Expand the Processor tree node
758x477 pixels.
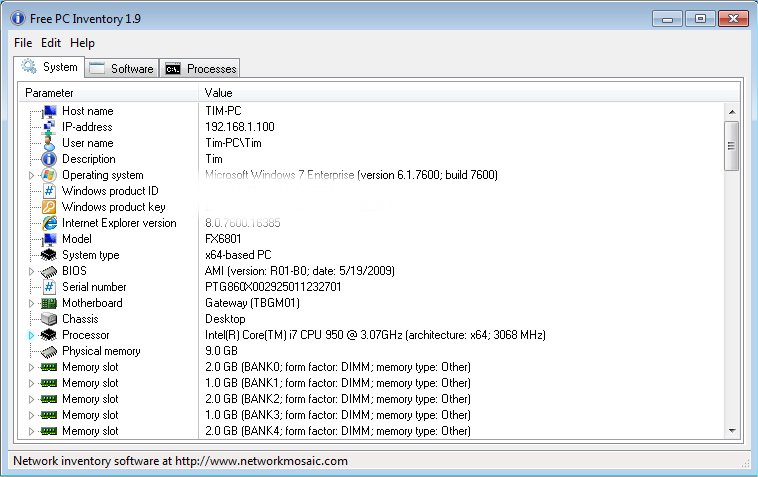(31, 335)
